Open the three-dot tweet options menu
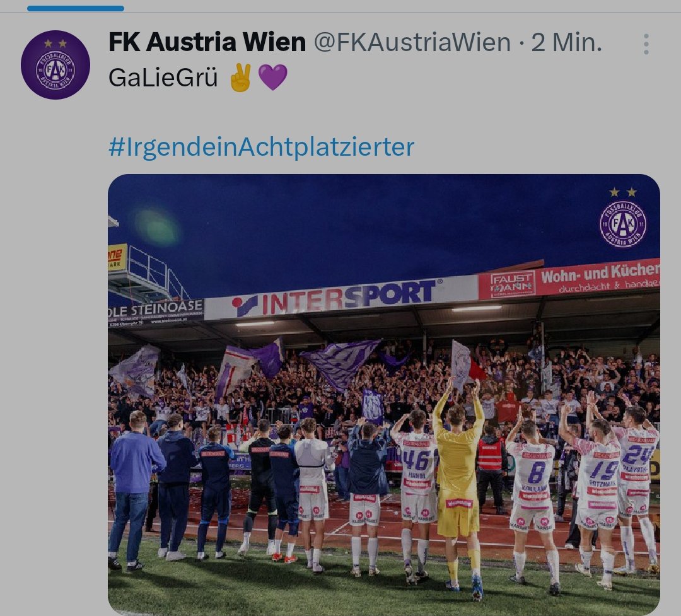 pos(646,44)
